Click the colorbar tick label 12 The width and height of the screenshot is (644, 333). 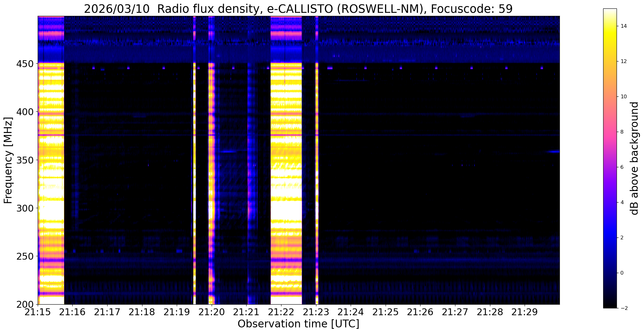click(624, 61)
